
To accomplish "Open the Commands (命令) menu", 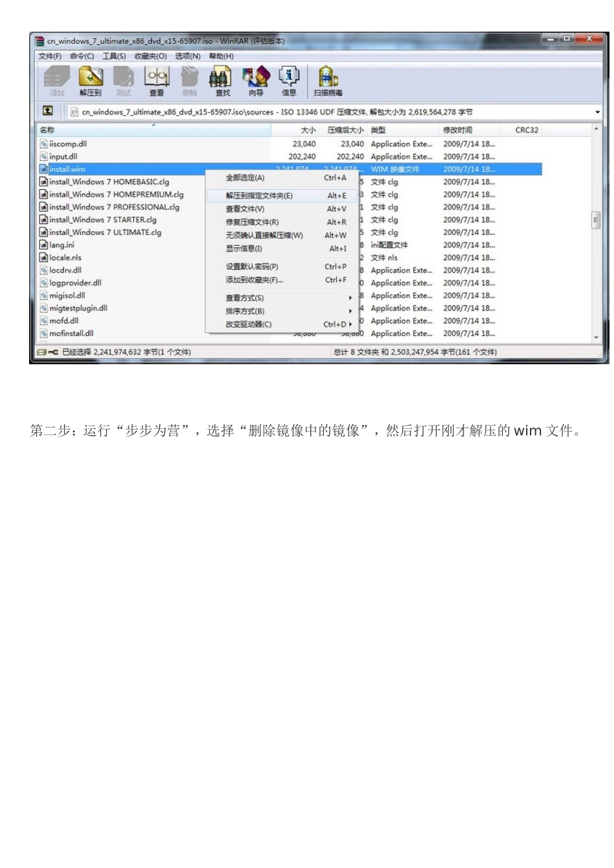I will coord(82,56).
